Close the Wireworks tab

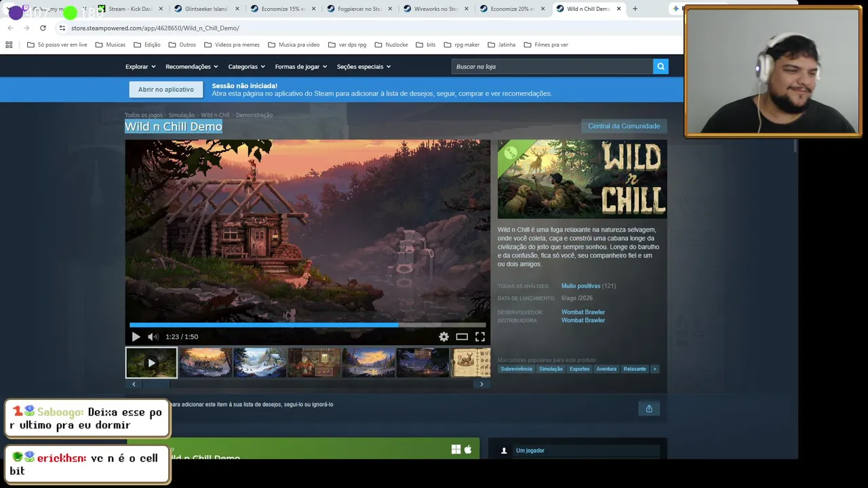[x=466, y=9]
